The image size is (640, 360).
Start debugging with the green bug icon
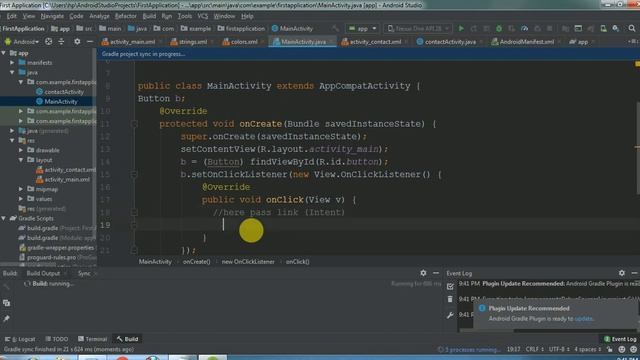pos(499,29)
